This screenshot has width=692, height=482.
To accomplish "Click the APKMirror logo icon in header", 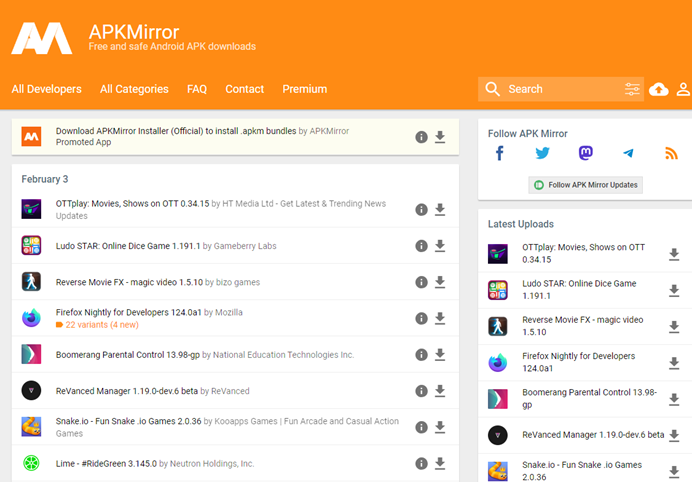I will pyautogui.click(x=42, y=38).
